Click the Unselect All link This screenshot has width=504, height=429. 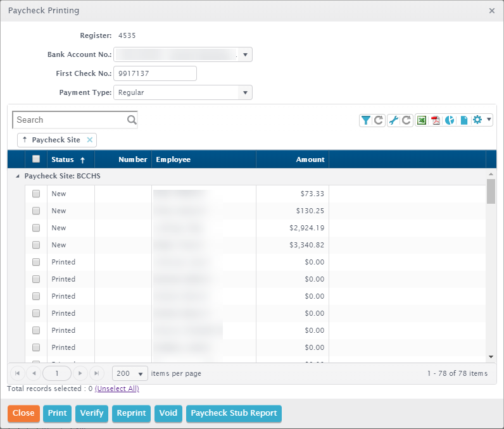pos(117,389)
